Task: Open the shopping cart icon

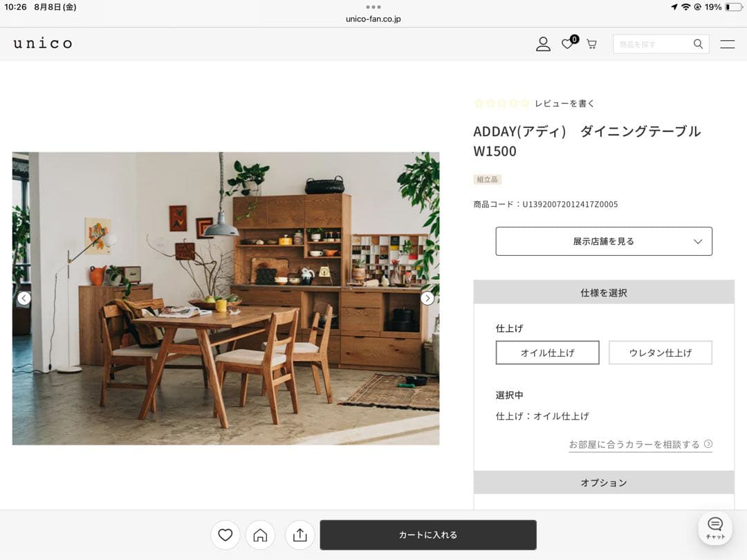Action: click(x=591, y=44)
